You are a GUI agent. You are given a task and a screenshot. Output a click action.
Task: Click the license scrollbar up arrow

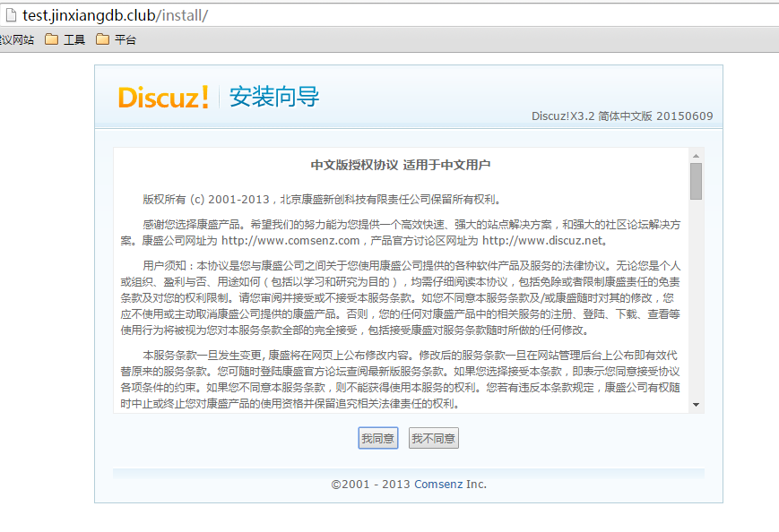coord(696,155)
